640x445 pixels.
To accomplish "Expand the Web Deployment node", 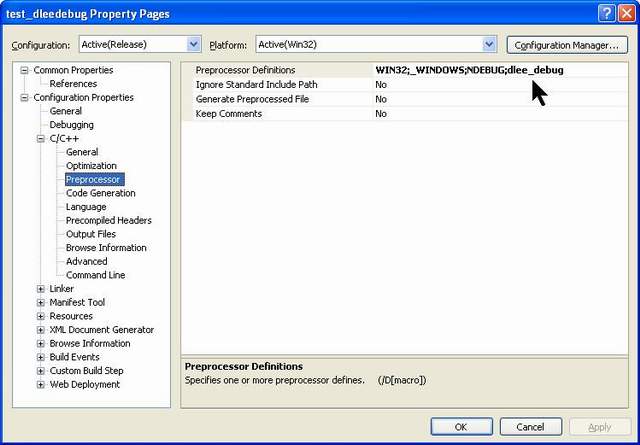I will [x=40, y=385].
